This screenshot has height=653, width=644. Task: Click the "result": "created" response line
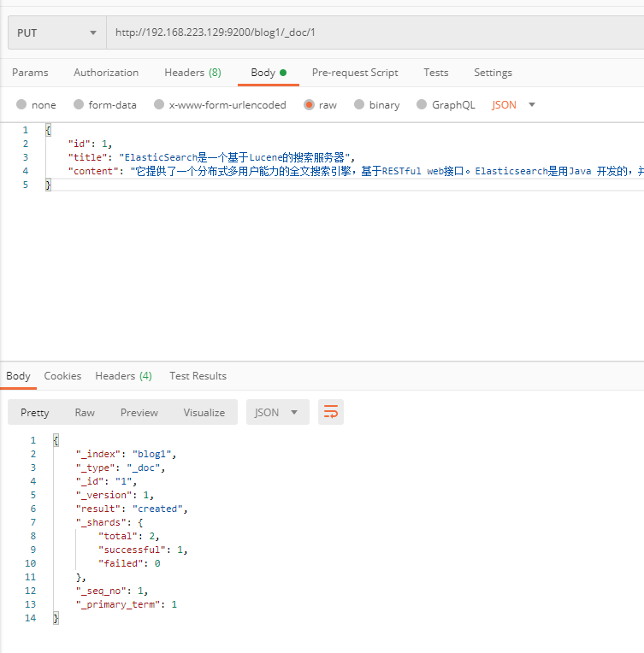132,509
